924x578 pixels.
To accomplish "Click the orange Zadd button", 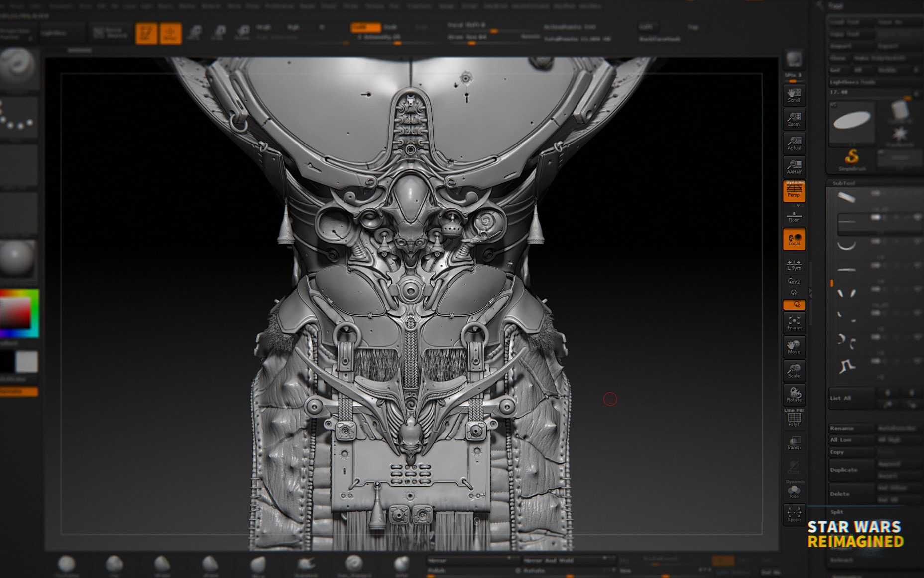I will click(x=365, y=27).
